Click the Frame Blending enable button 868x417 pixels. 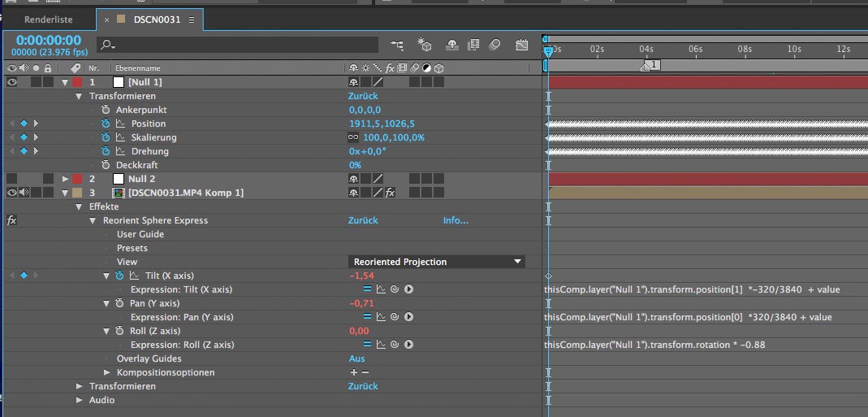tap(473, 45)
